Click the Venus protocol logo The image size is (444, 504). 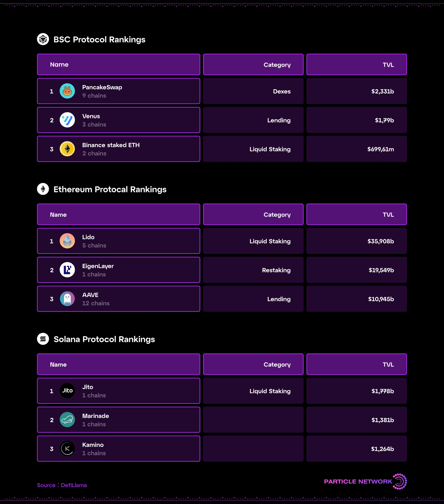click(x=67, y=120)
